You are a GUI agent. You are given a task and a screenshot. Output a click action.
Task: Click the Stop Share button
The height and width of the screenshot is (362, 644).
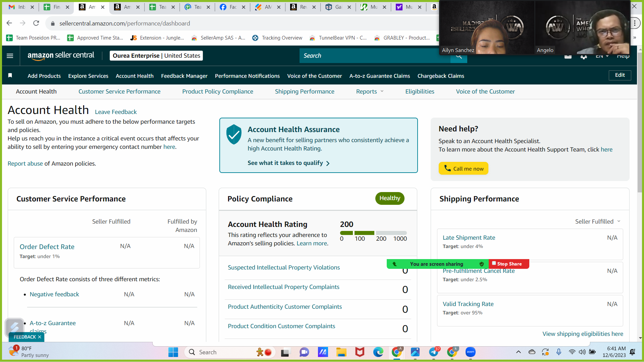click(509, 264)
